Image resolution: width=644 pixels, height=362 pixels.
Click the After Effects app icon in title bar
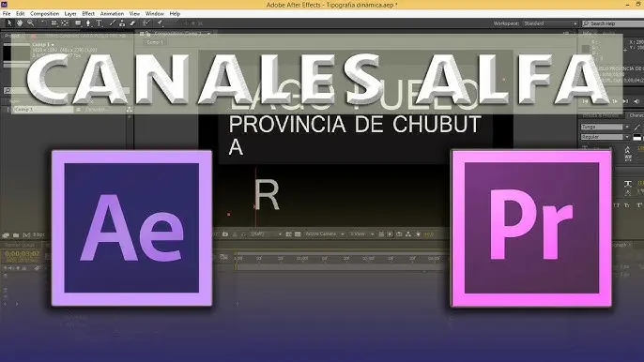pyautogui.click(x=4, y=5)
